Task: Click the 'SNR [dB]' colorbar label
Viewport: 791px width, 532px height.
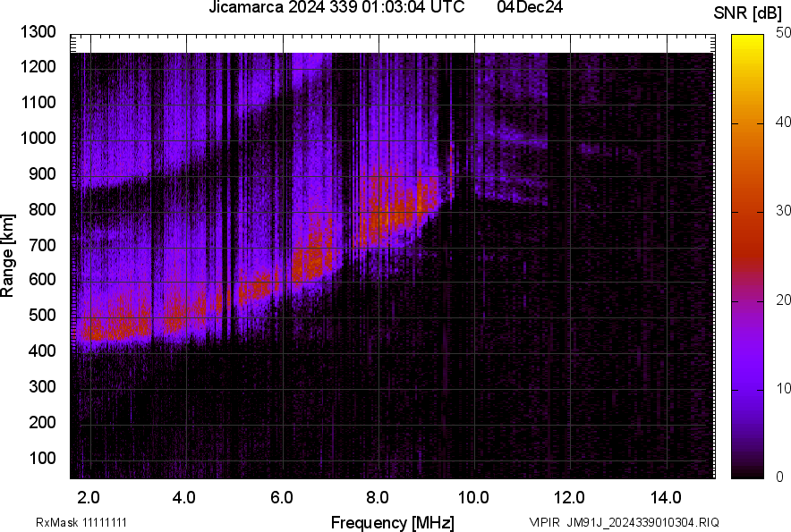Action: [748, 13]
